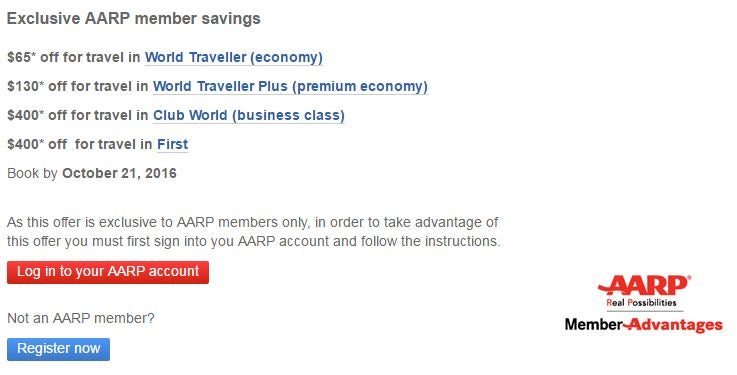737x375 pixels.
Task: Click the blue Register now button
Action: click(58, 349)
